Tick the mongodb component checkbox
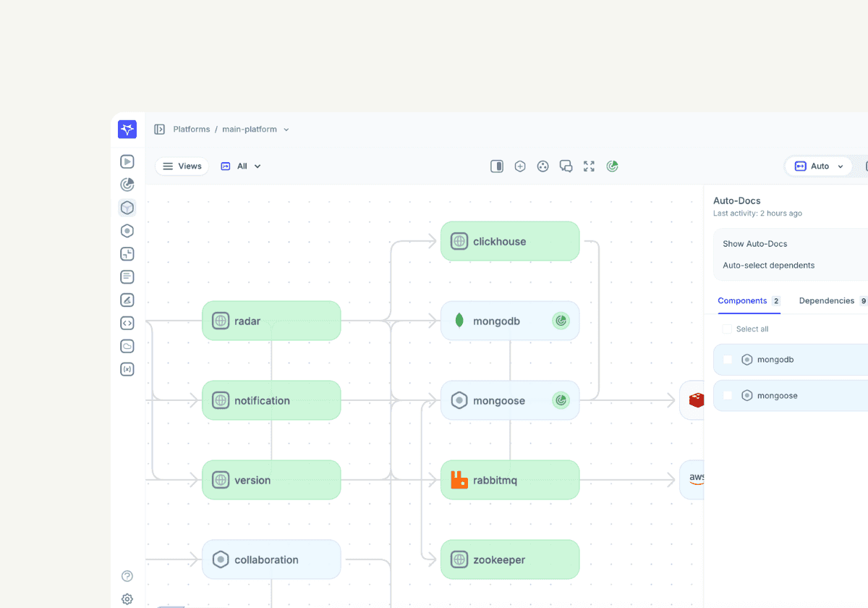Screen dimensions: 868x608 [x=728, y=360]
